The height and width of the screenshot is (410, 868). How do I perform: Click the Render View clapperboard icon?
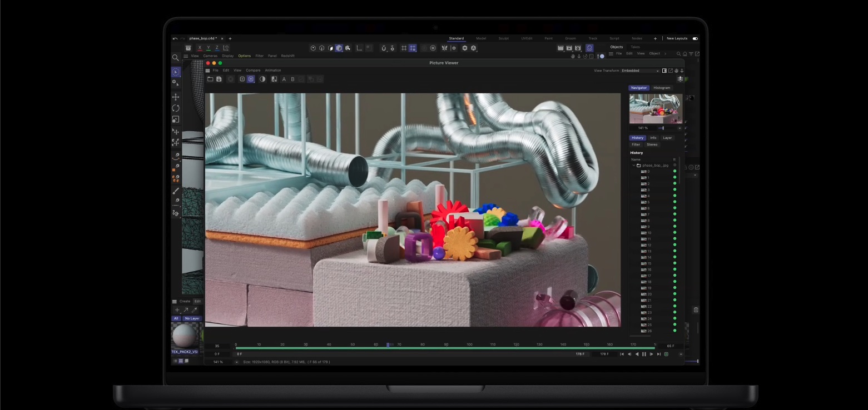(561, 48)
